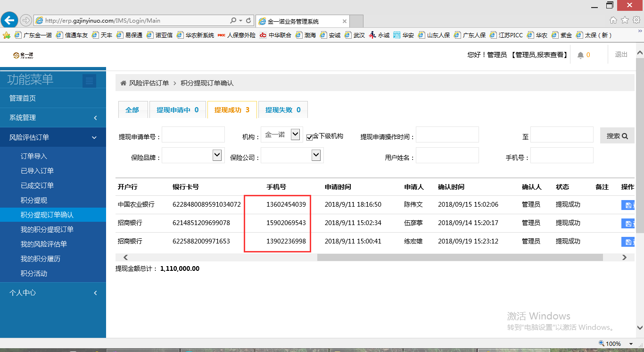Screen dimensions: 644x352
Task: Click the IE settings gear icon
Action: [636, 20]
